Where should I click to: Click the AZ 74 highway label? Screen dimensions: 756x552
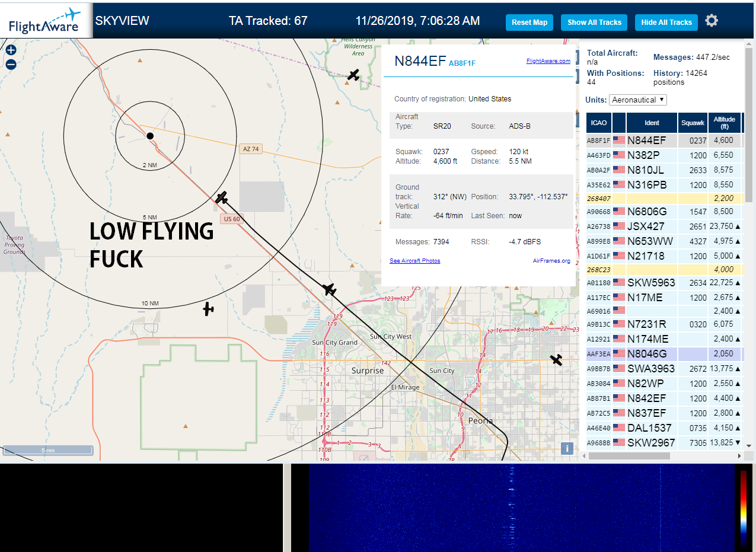click(251, 149)
